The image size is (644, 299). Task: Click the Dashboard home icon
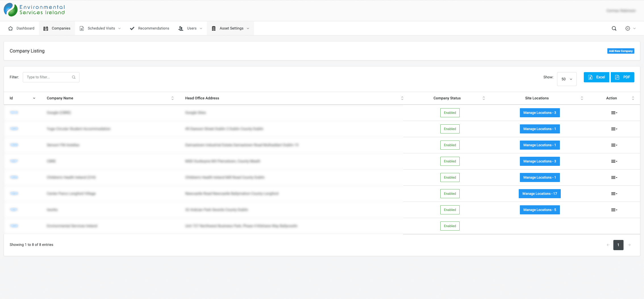coord(11,28)
